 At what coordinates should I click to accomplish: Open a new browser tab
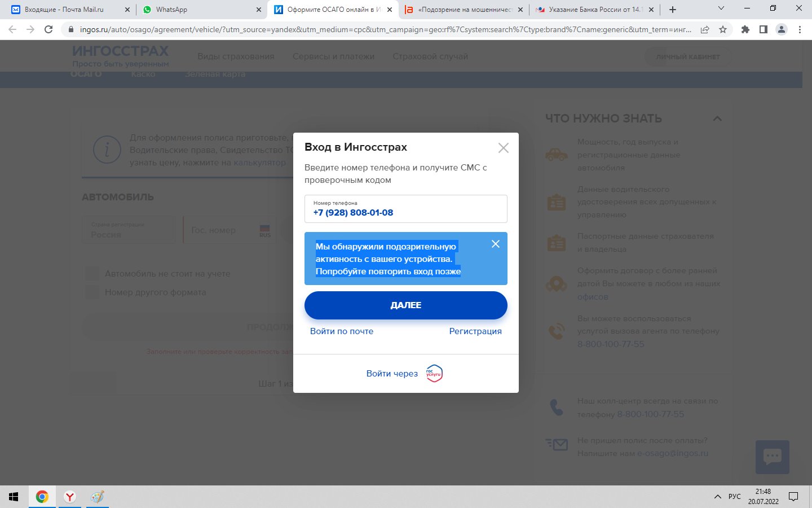pos(673,10)
